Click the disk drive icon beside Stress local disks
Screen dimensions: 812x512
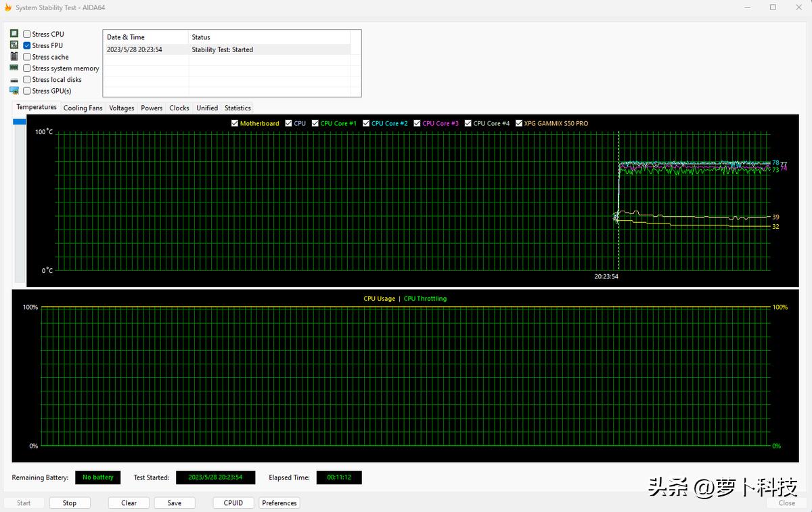click(14, 79)
